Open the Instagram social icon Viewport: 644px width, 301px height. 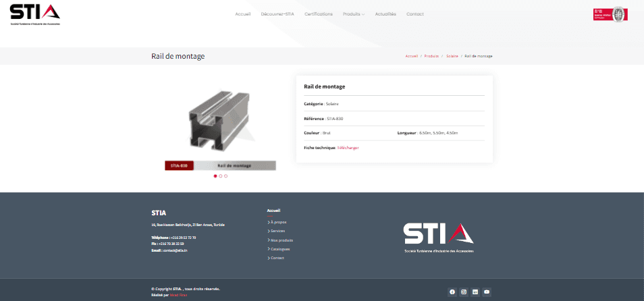(464, 292)
